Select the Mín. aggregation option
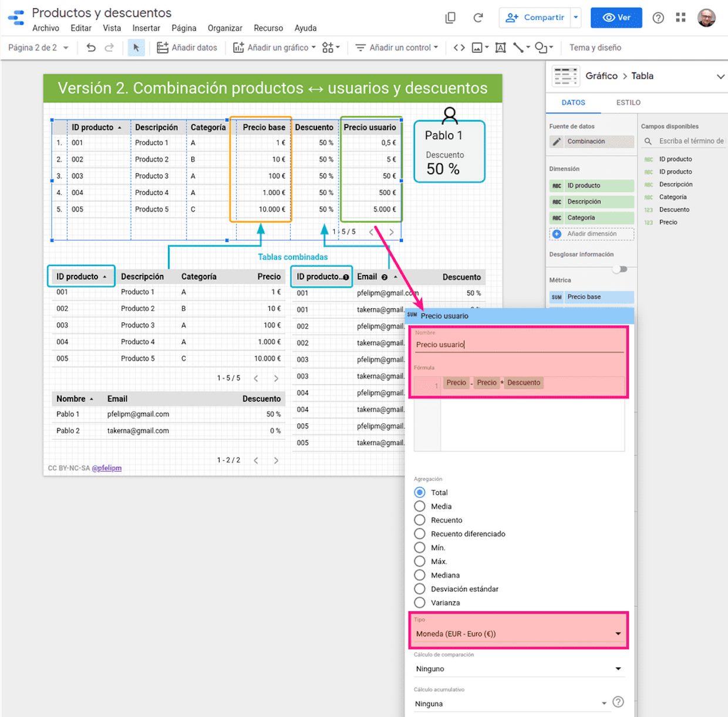The height and width of the screenshot is (717, 728). click(420, 547)
